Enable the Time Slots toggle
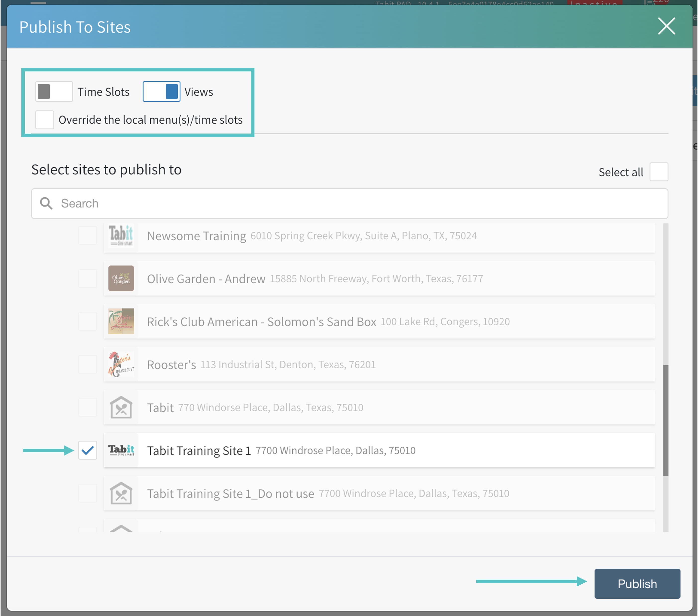This screenshot has width=698, height=616. tap(54, 92)
